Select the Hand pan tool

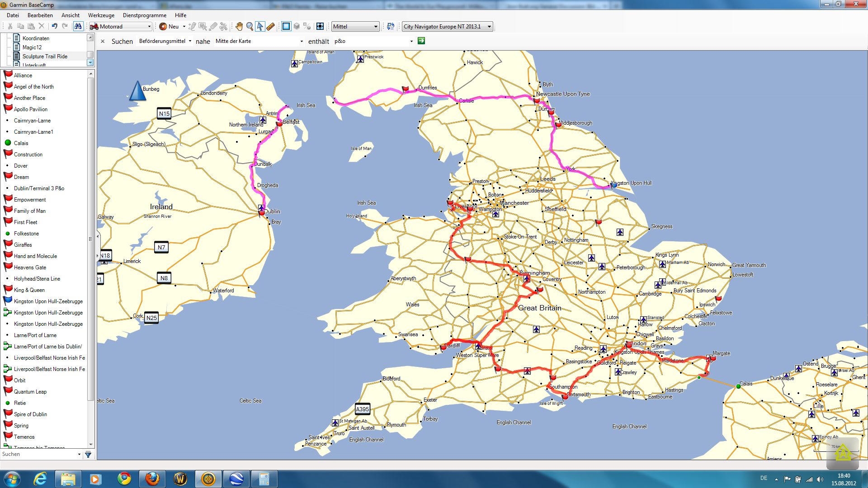click(x=239, y=27)
